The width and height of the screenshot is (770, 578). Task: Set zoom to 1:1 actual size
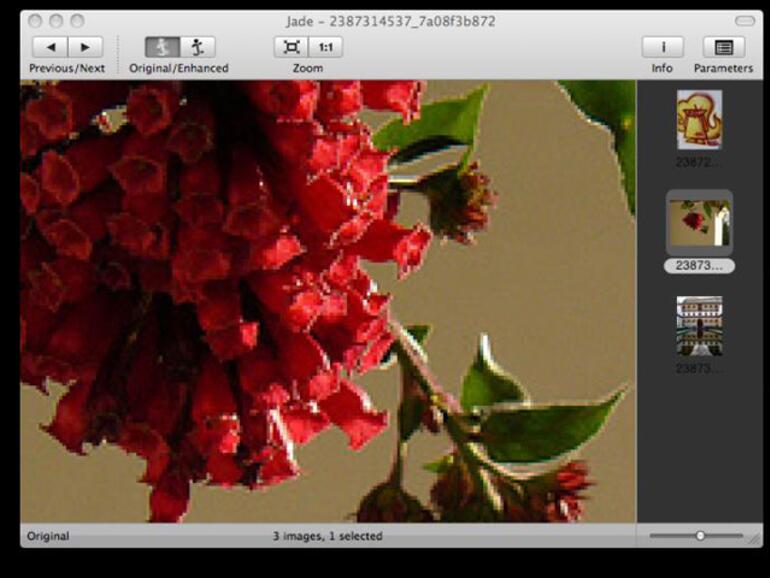326,47
